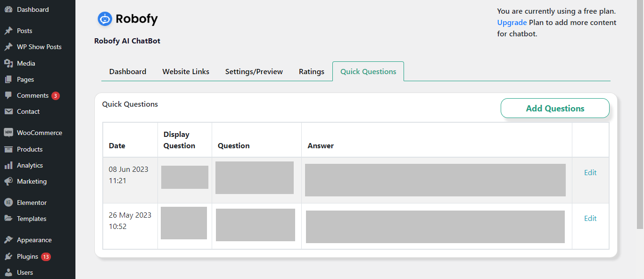The width and height of the screenshot is (644, 279).
Task: Click the Robofy AI ChatBot heading
Action: point(127,41)
